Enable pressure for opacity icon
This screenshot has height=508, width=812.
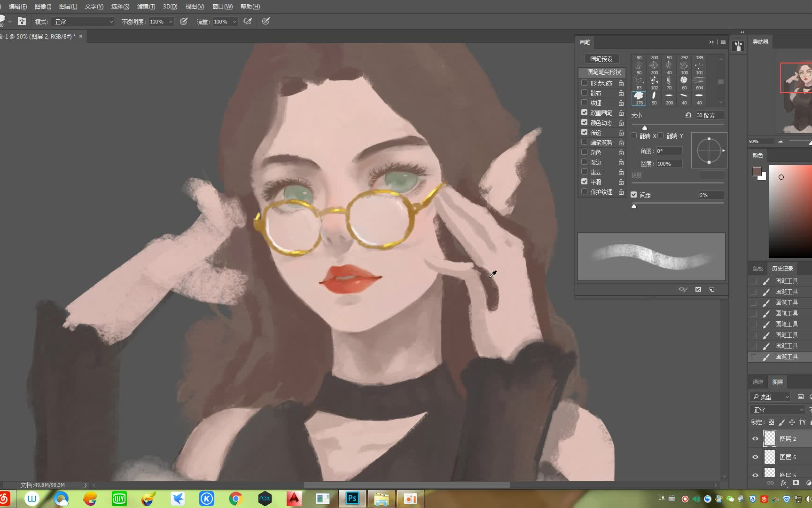(x=184, y=21)
